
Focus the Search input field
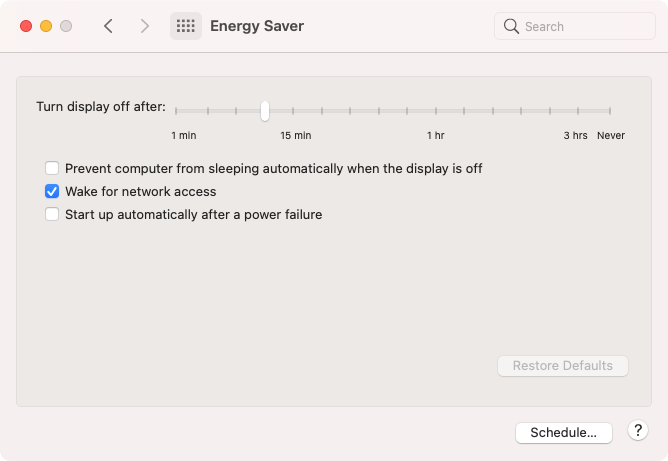(575, 26)
